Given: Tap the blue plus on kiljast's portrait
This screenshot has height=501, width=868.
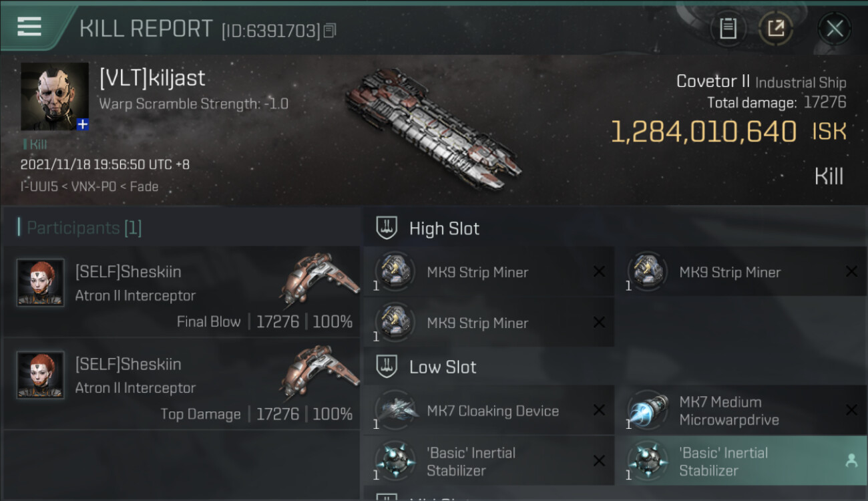Looking at the screenshot, I should (x=82, y=124).
